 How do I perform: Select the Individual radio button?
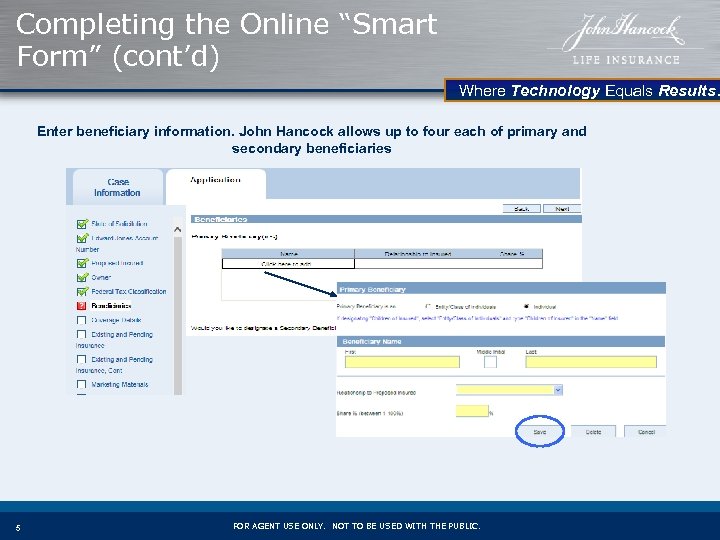pyautogui.click(x=526, y=306)
